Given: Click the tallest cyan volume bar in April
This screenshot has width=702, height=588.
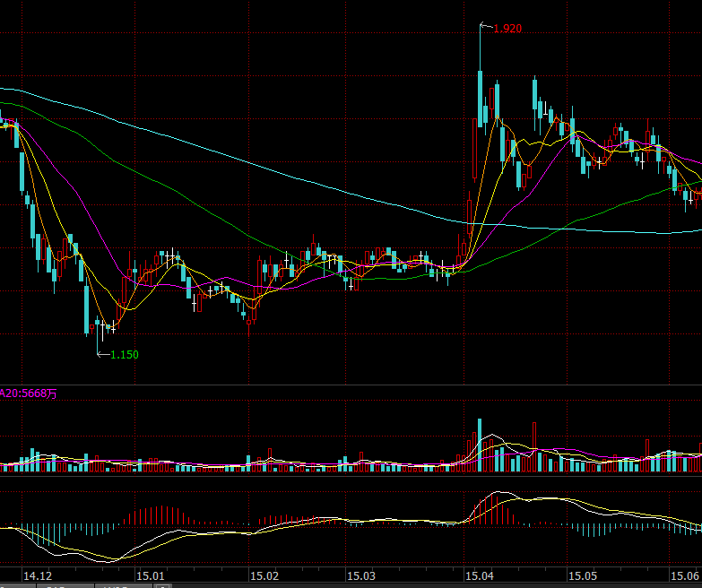Looking at the screenshot, I should pos(480,445).
